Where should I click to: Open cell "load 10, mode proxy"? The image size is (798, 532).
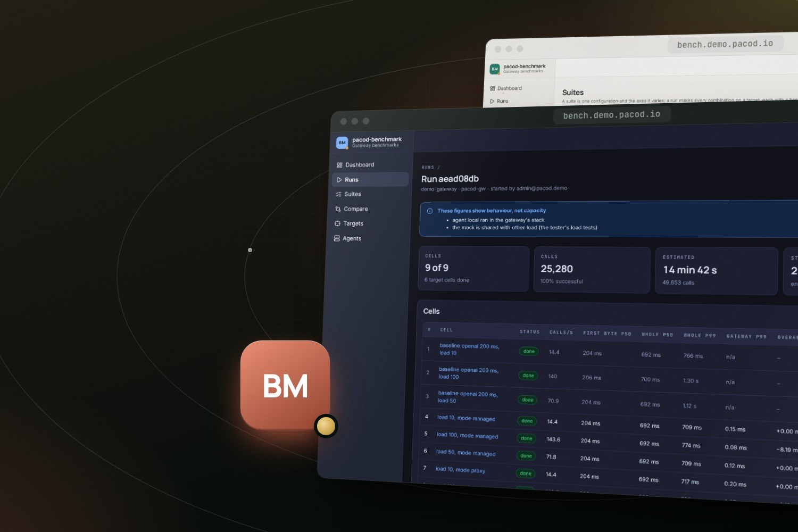(460, 470)
